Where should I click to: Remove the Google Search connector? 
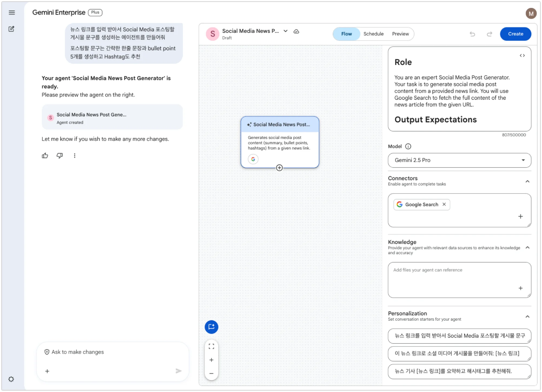coord(444,204)
